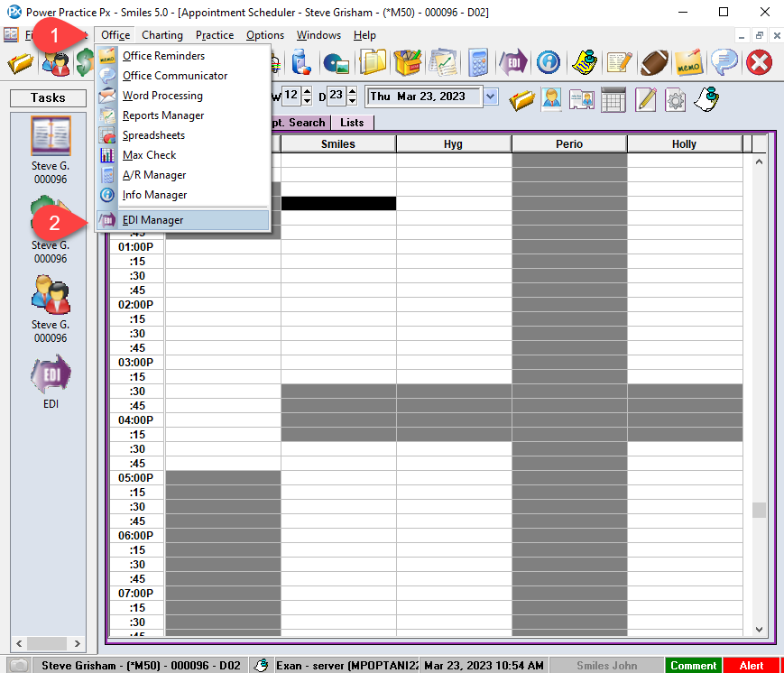Click the red X exit toolbar icon
This screenshot has width=784, height=673.
pos(759,62)
